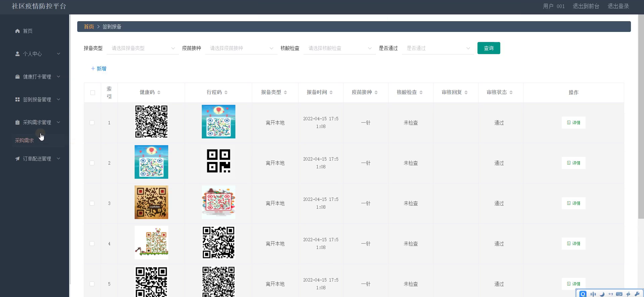This screenshot has height=297, width=644.
Task: Select 签到报备管理 in the sidebar
Action: click(x=37, y=99)
